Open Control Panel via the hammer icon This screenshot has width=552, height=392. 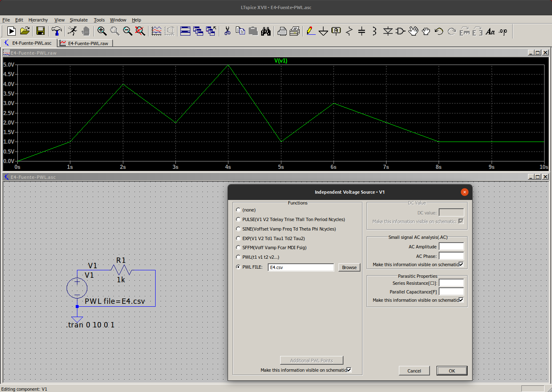point(56,31)
